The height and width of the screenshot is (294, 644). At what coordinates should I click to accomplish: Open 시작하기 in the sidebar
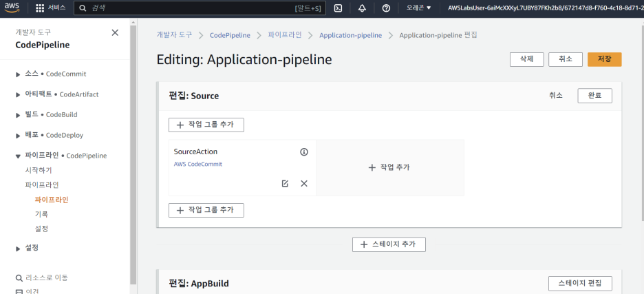tap(39, 170)
